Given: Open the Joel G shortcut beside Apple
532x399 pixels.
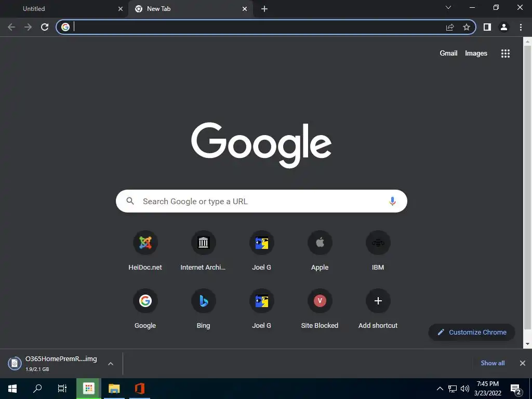Looking at the screenshot, I should coord(262,250).
